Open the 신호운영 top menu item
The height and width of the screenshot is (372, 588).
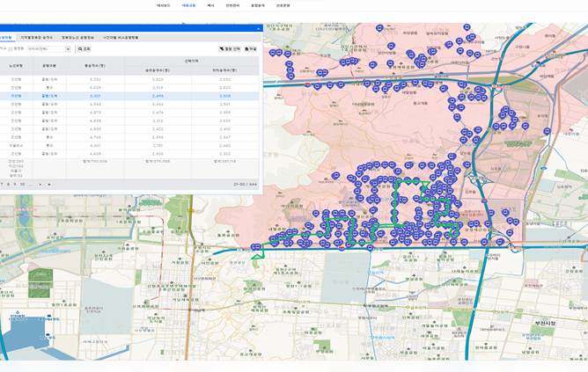pyautogui.click(x=283, y=5)
